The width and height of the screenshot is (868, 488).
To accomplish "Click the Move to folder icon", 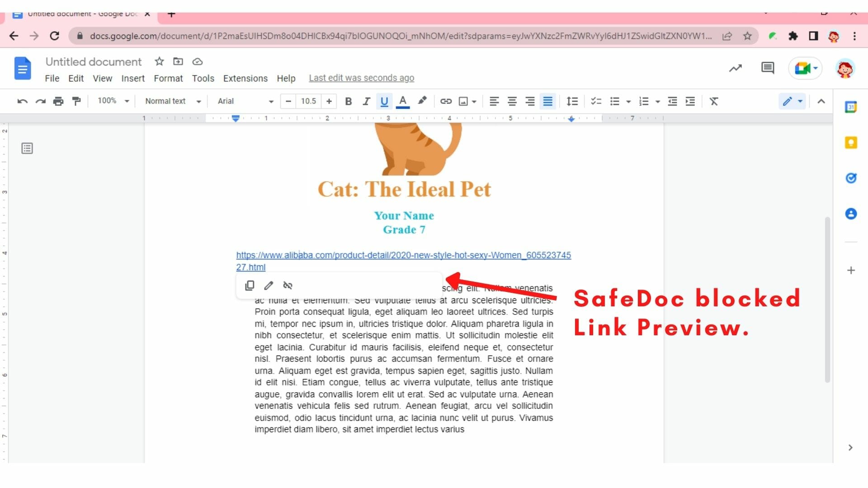I will [x=178, y=61].
